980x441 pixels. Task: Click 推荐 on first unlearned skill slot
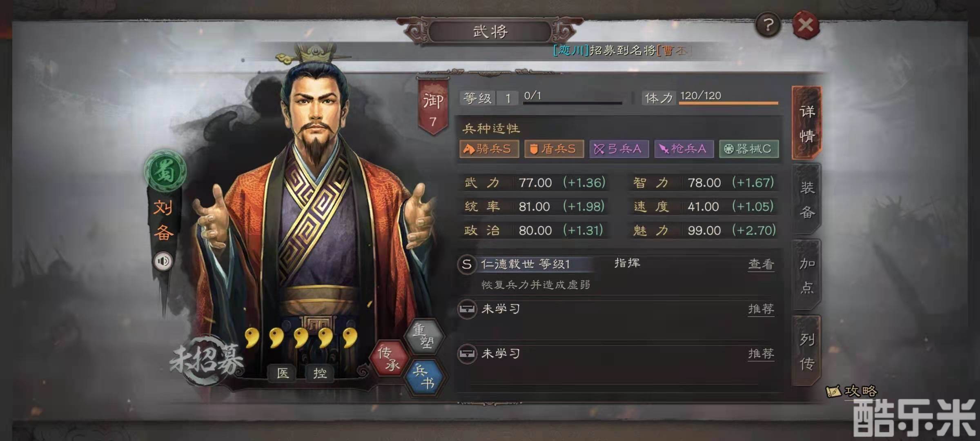[x=761, y=309]
